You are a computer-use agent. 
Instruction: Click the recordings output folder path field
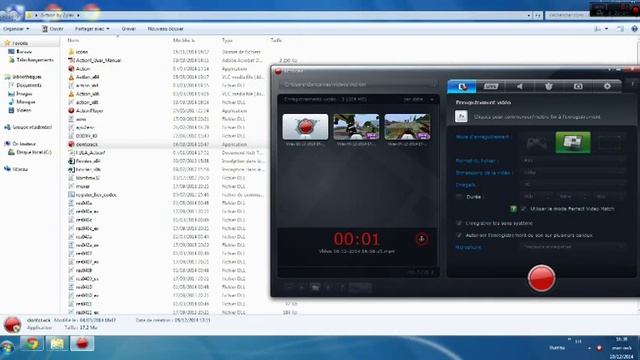[358, 84]
